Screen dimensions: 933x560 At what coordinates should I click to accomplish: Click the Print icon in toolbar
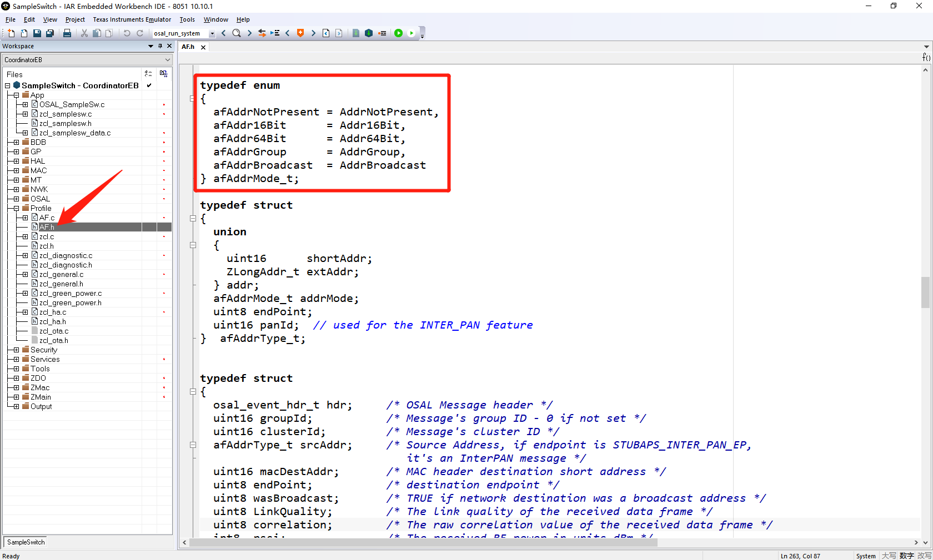tap(67, 33)
